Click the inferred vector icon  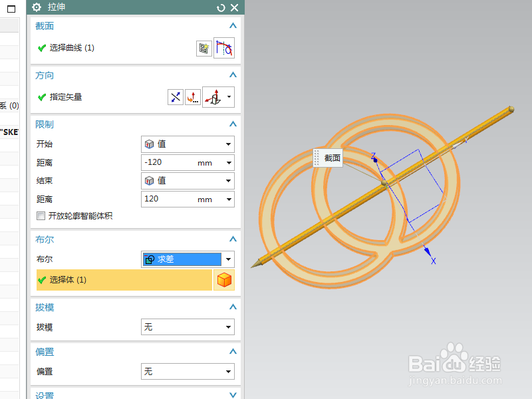pyautogui.click(x=213, y=97)
